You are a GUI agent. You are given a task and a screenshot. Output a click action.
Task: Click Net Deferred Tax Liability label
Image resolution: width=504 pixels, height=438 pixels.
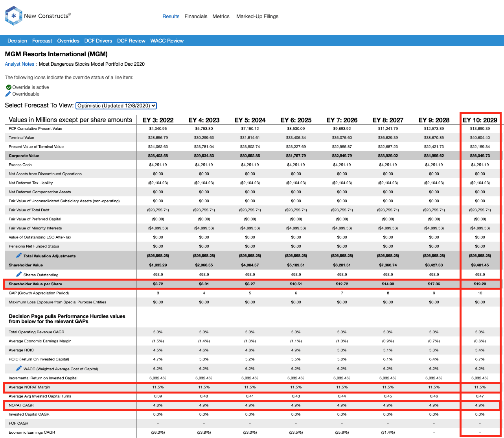point(31,183)
